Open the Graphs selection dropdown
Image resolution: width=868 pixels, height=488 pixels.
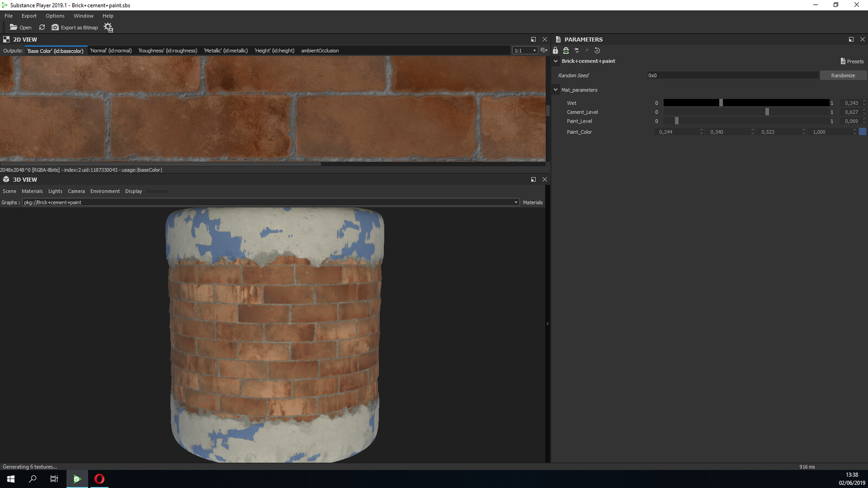pyautogui.click(x=515, y=202)
